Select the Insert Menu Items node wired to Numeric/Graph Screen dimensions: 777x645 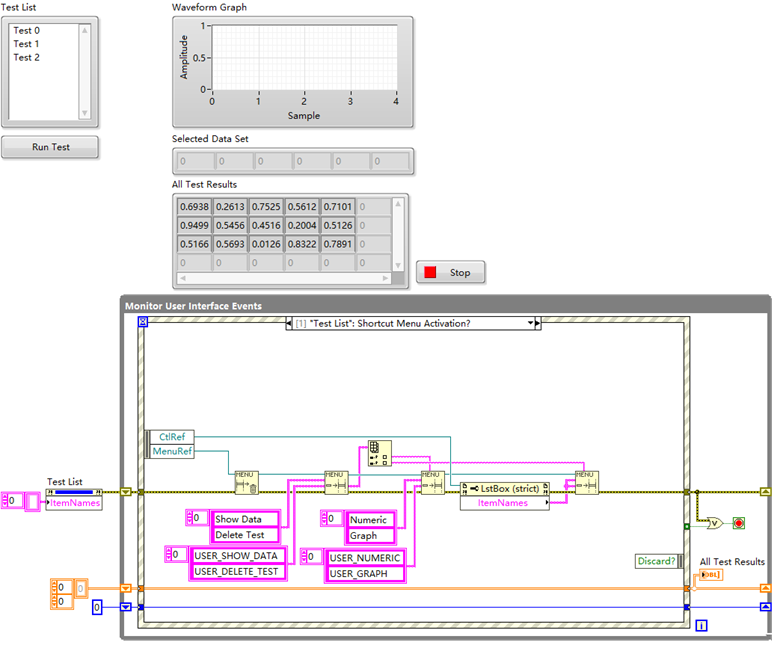[433, 483]
